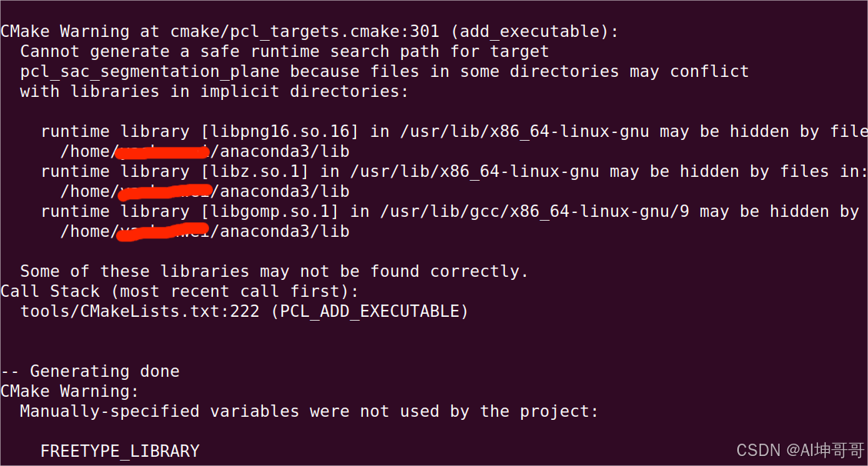This screenshot has width=868, height=466.
Task: Click the second /anaconda3/lib path line
Action: coord(205,191)
